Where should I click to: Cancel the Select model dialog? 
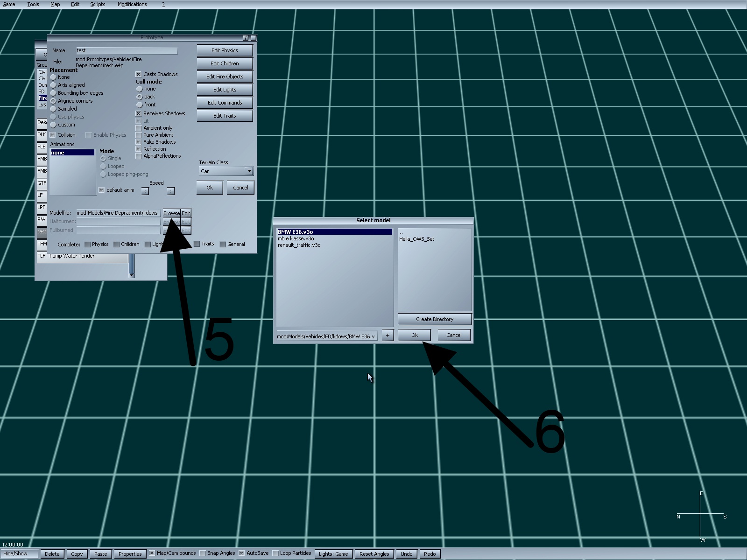point(454,335)
